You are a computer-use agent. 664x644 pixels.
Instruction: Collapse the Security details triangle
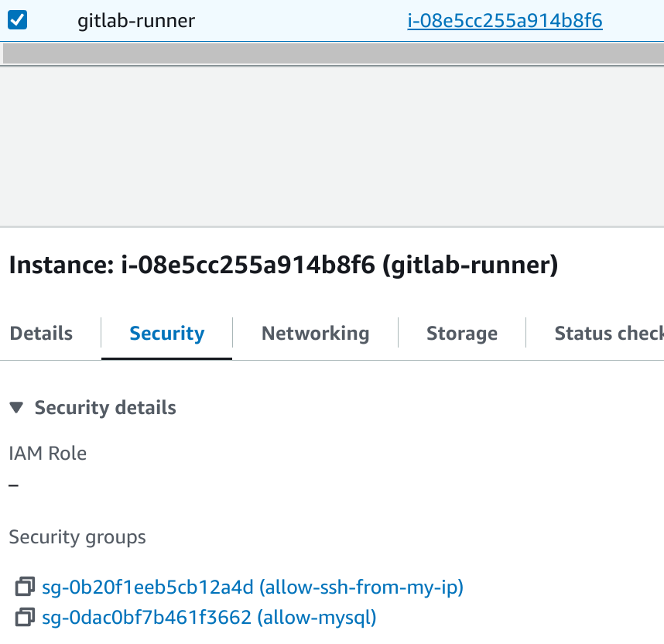[19, 408]
